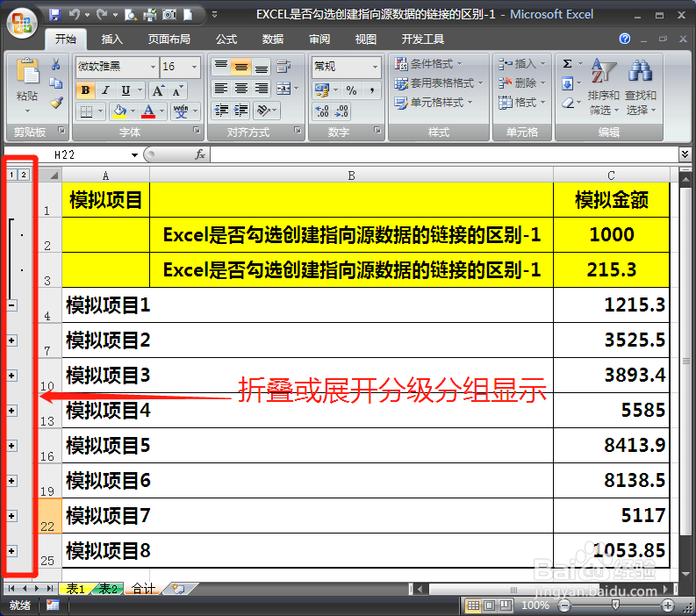Image resolution: width=696 pixels, height=616 pixels.
Task: Decrease font size with small A icon
Action: point(177,91)
